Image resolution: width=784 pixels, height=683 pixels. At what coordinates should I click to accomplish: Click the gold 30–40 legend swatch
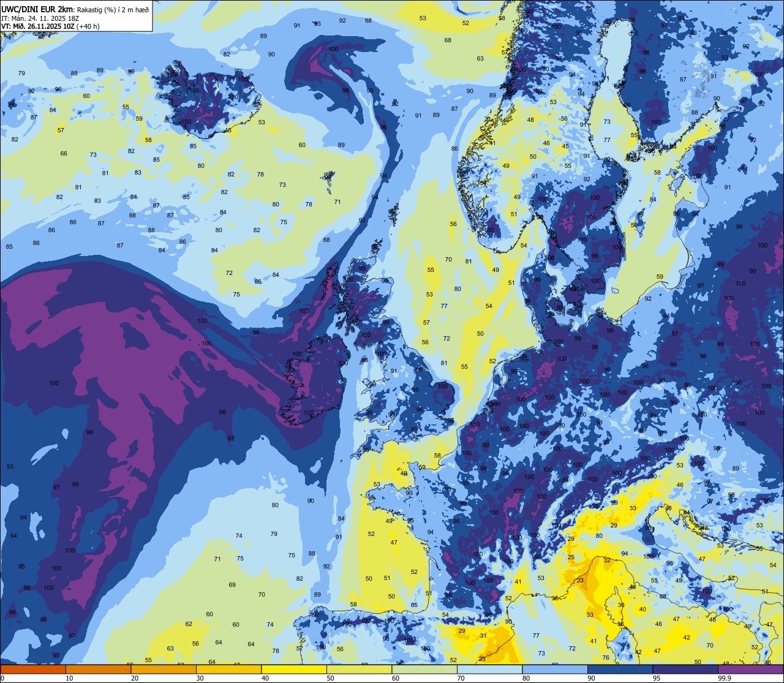click(228, 670)
